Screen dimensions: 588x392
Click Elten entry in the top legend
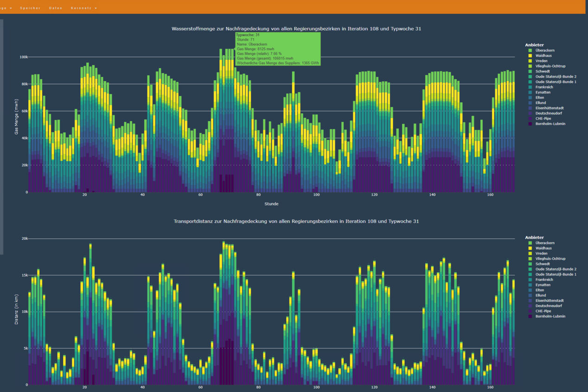pyautogui.click(x=540, y=97)
